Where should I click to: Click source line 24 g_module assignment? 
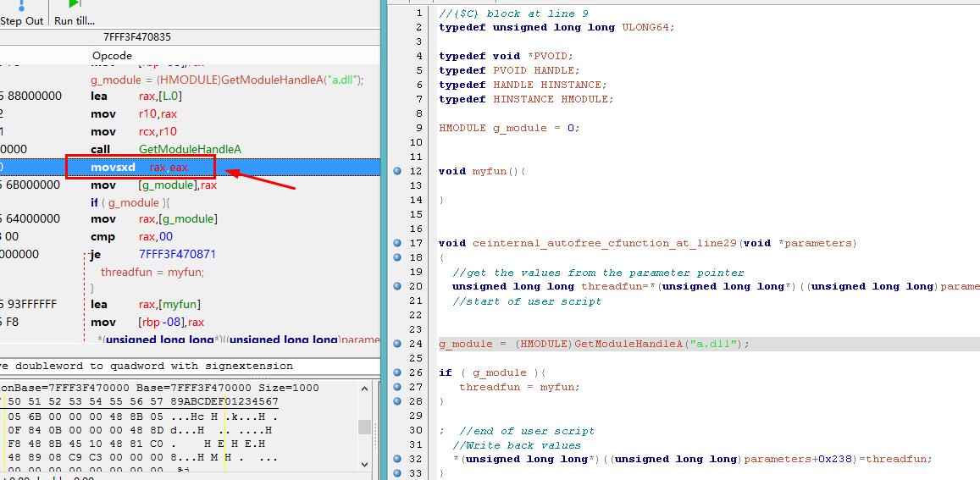coord(593,344)
